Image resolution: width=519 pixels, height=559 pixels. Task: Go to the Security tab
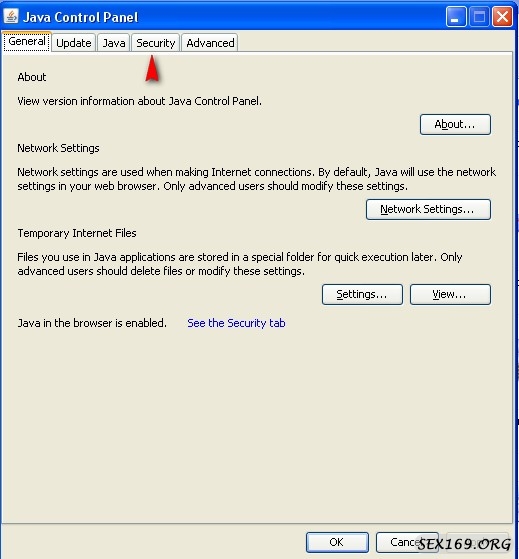tap(156, 43)
